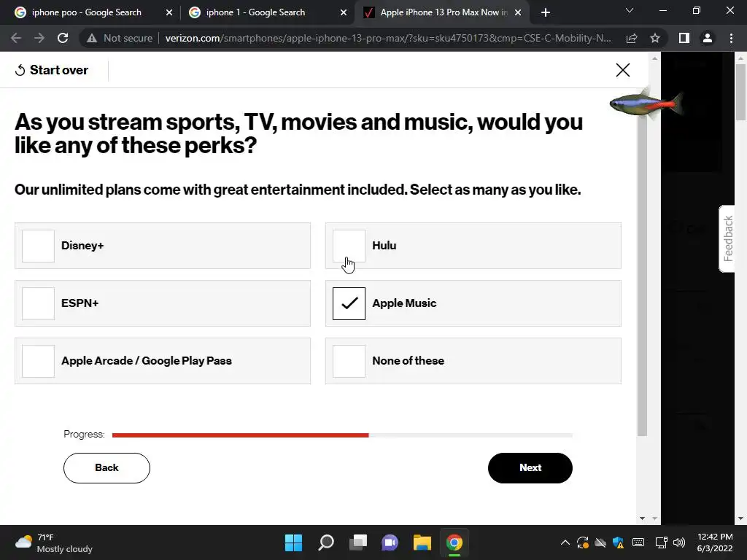
Task: Bookmark this page with the star icon
Action: (655, 38)
